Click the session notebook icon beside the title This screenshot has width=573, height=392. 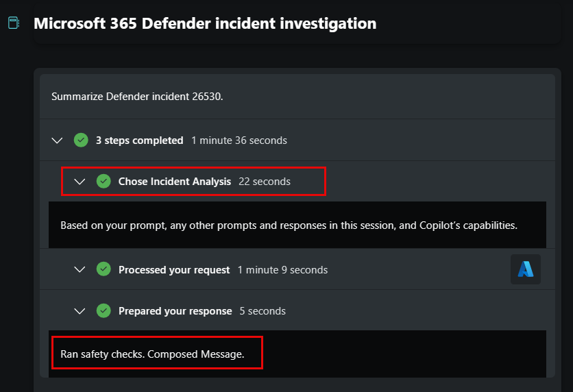point(14,23)
